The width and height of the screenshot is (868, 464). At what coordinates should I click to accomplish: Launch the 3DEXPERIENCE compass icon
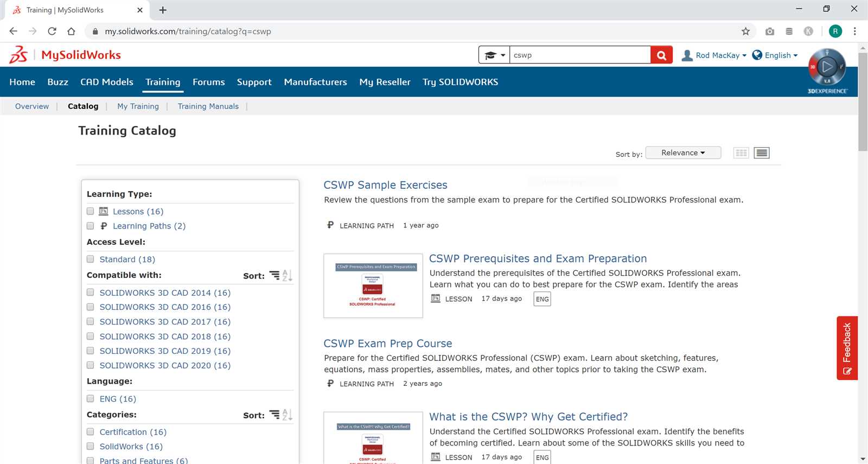(x=827, y=68)
